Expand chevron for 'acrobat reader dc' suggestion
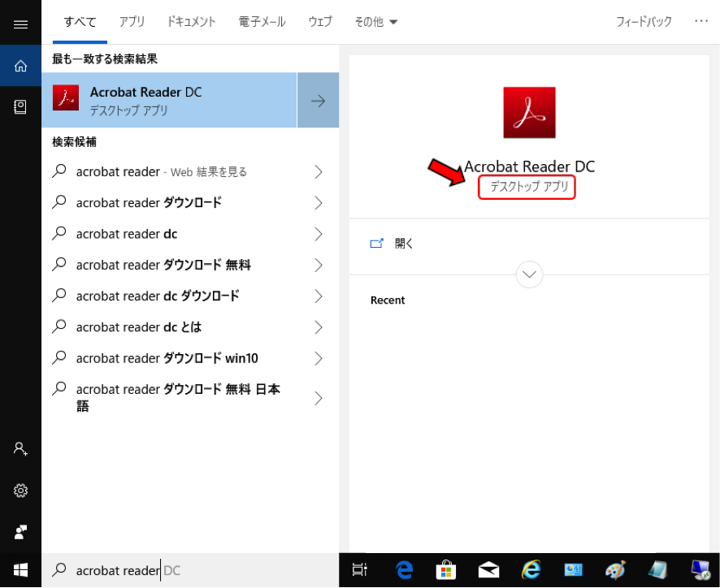Viewport: 720px width, 588px height. pos(319,235)
